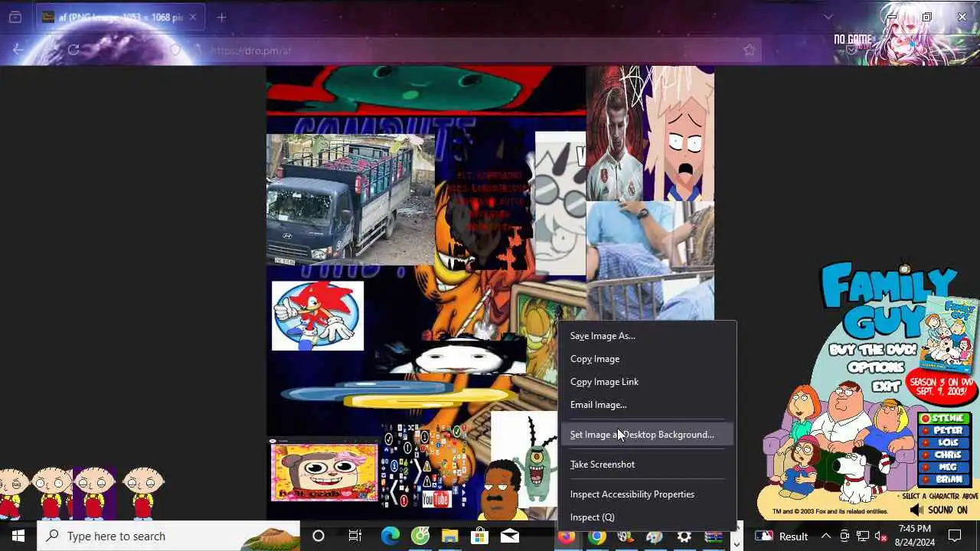This screenshot has height=551, width=980.
Task: Open the muted volume icon in the tray
Action: pyautogui.click(x=880, y=536)
